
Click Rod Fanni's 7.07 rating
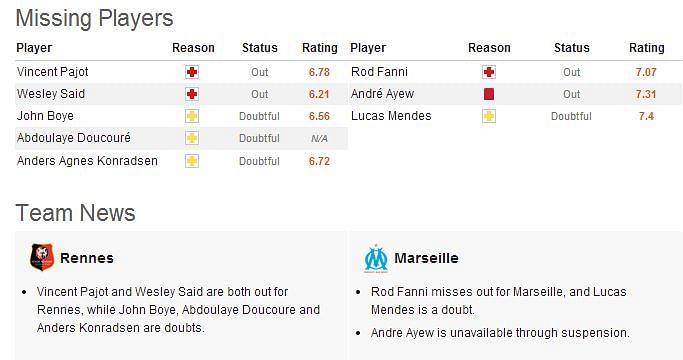(x=646, y=72)
